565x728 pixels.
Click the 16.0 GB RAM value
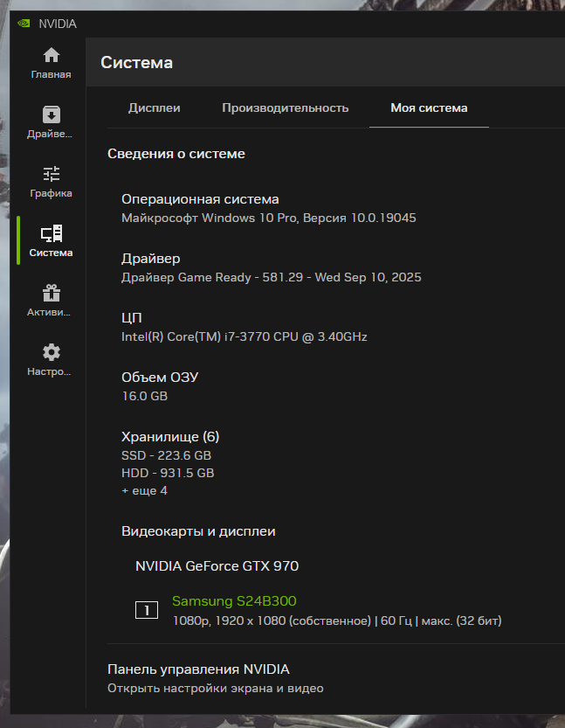(145, 396)
